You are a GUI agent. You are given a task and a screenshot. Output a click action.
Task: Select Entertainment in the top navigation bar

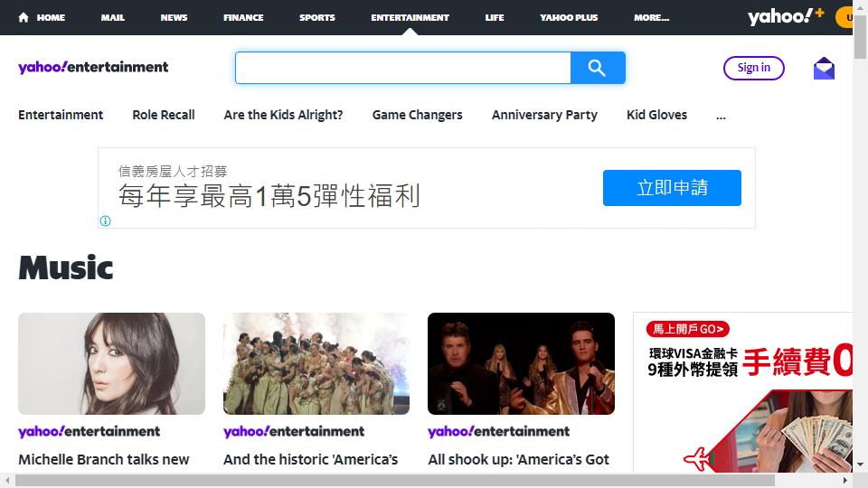[410, 17]
